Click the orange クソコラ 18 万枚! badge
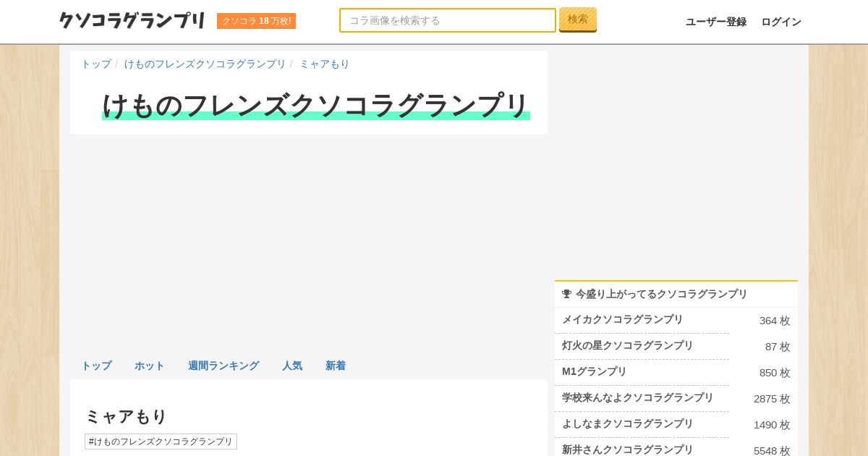The width and height of the screenshot is (868, 456). pos(256,21)
